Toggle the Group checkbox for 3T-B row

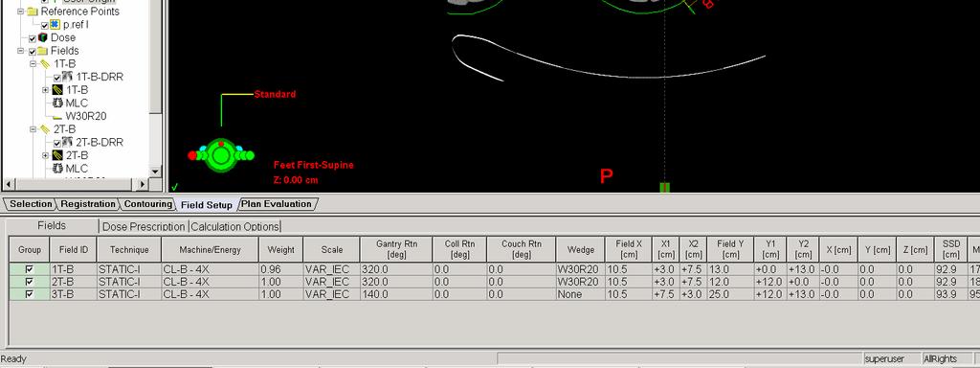pos(29,293)
